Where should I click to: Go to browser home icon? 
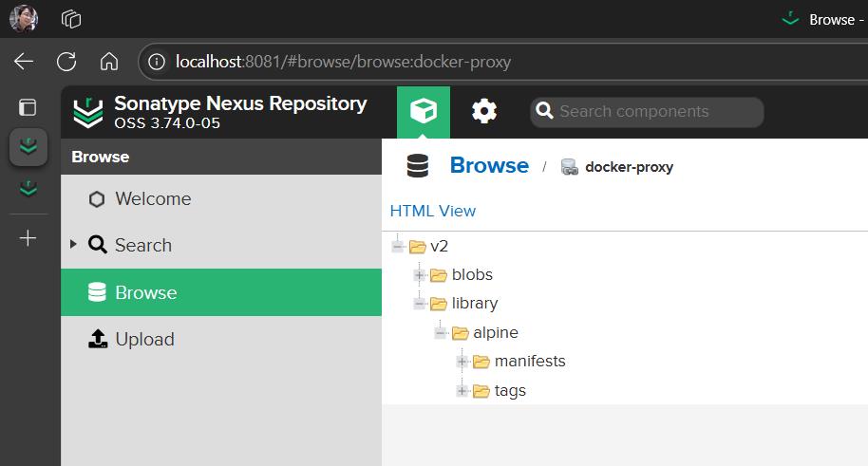point(109,62)
